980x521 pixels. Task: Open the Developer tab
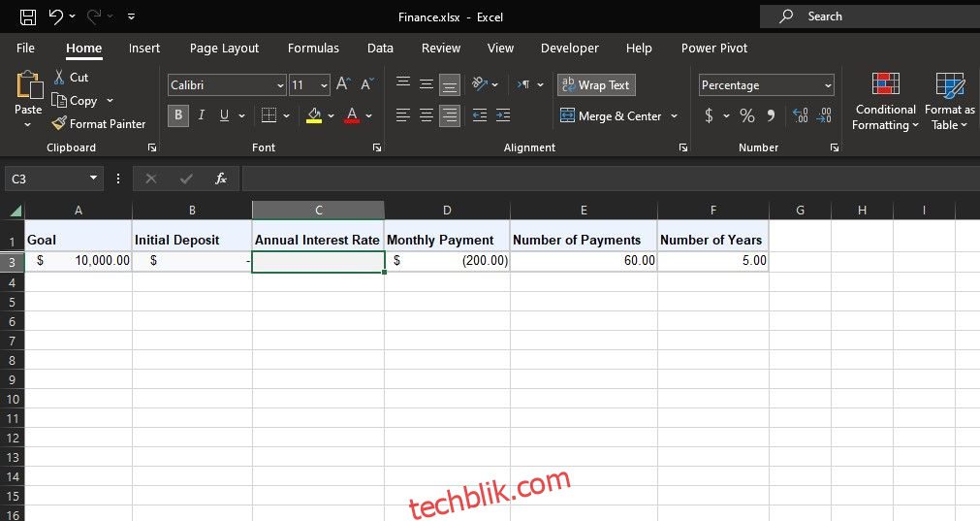click(569, 49)
